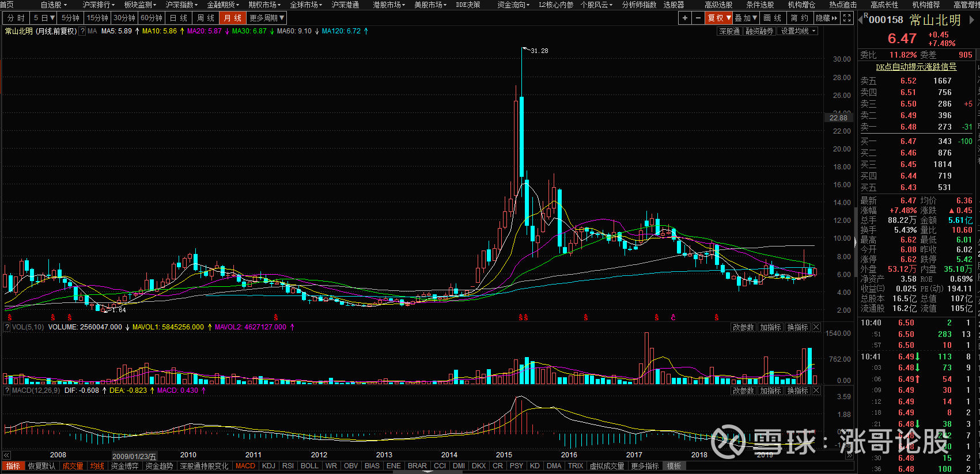Click the plus zoom-in chart button
Screen dimensions: 980x474
click(684, 18)
